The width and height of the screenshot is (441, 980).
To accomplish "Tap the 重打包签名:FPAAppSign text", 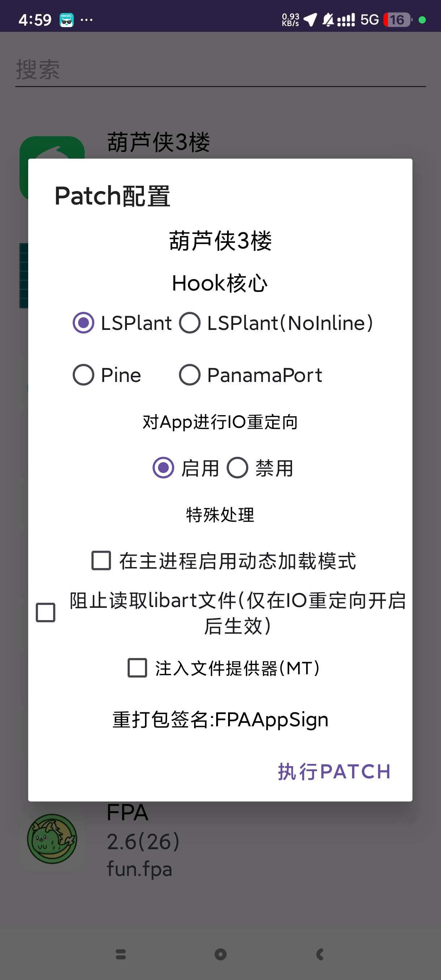I will click(x=220, y=720).
